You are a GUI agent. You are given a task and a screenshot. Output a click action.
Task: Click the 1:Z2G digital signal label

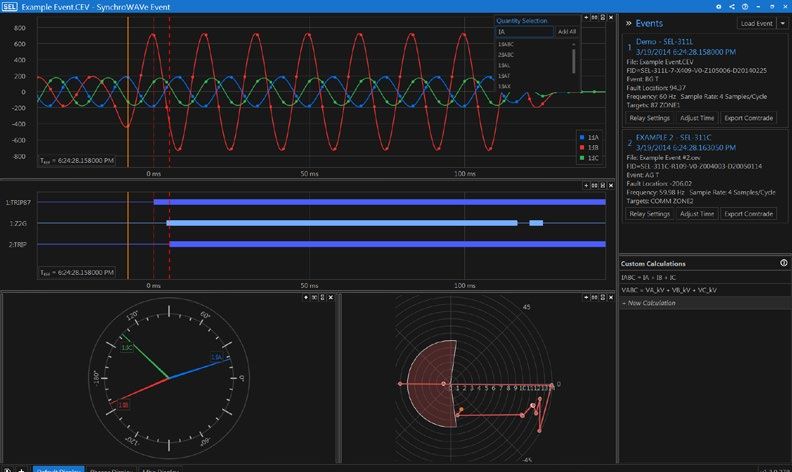point(18,223)
